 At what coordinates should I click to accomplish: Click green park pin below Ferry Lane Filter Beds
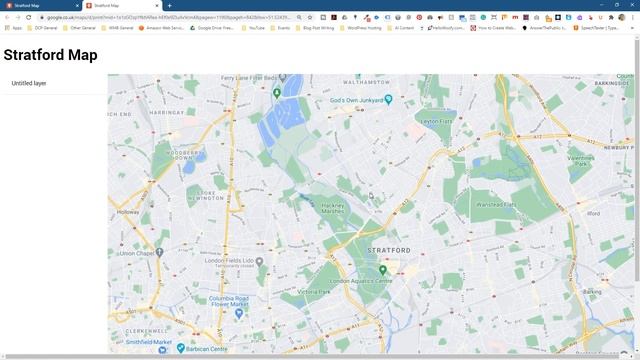click(277, 93)
